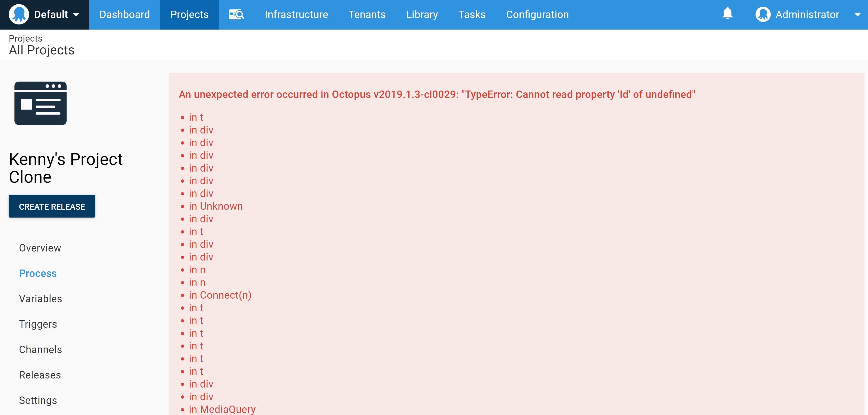
Task: Click the 'in Unknown' stack entry
Action: point(216,206)
